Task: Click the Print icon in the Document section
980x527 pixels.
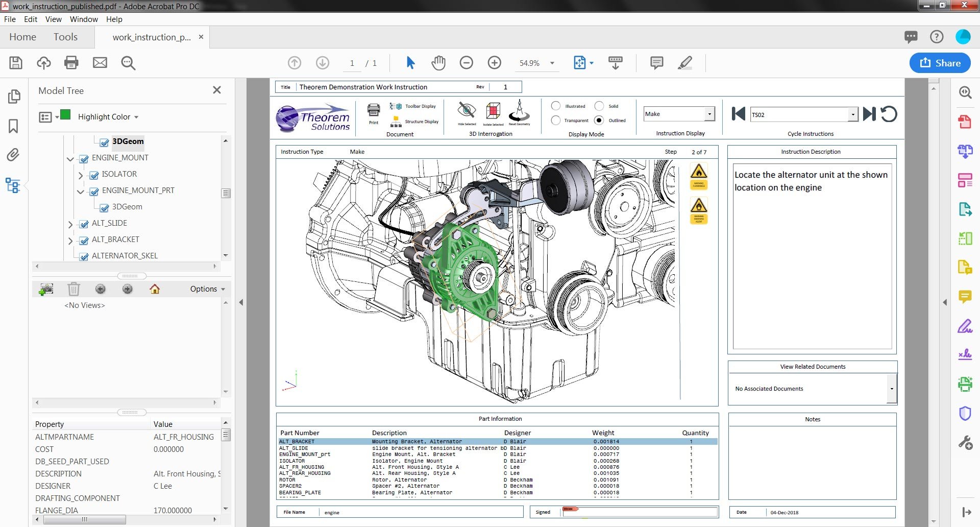Action: (373, 111)
